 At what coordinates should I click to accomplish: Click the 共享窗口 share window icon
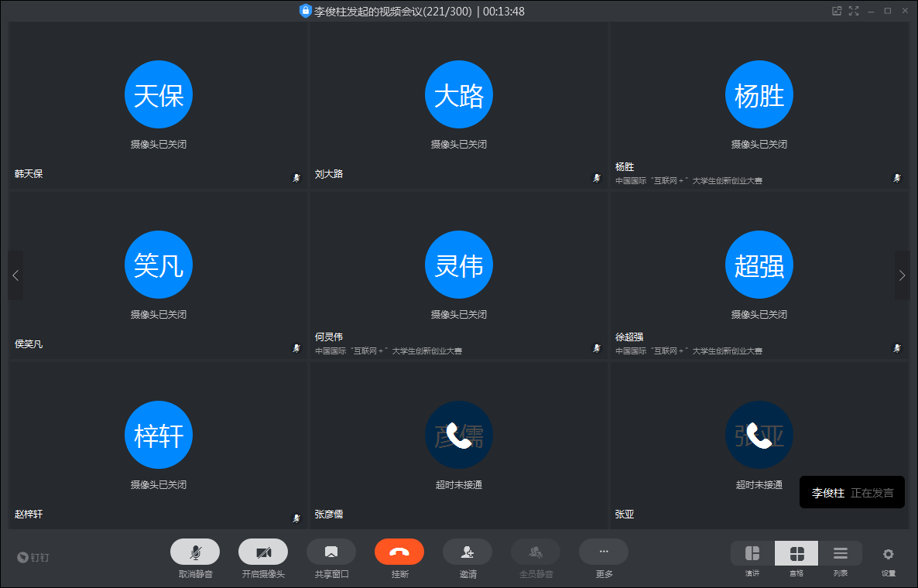pos(331,552)
